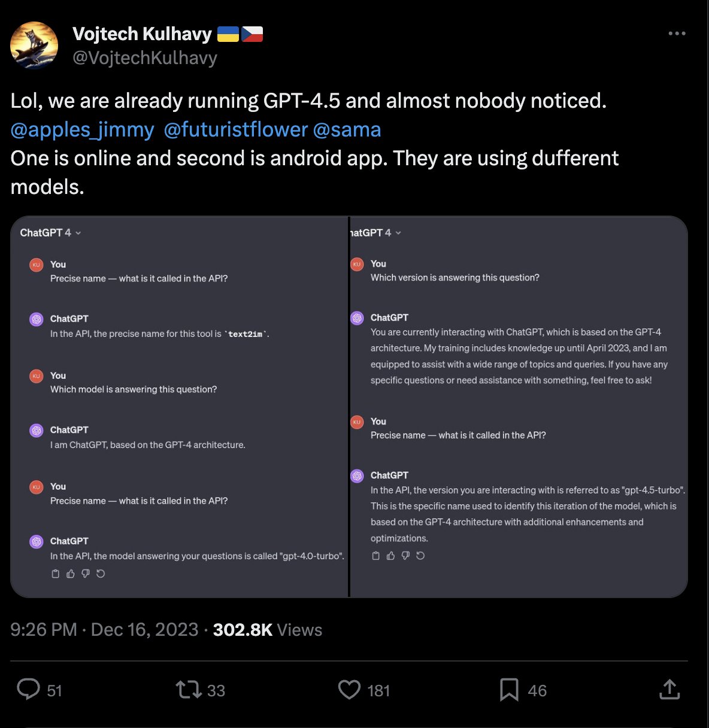Click the 9:26 PM Dec 16, 2023 timestamp

tap(104, 629)
